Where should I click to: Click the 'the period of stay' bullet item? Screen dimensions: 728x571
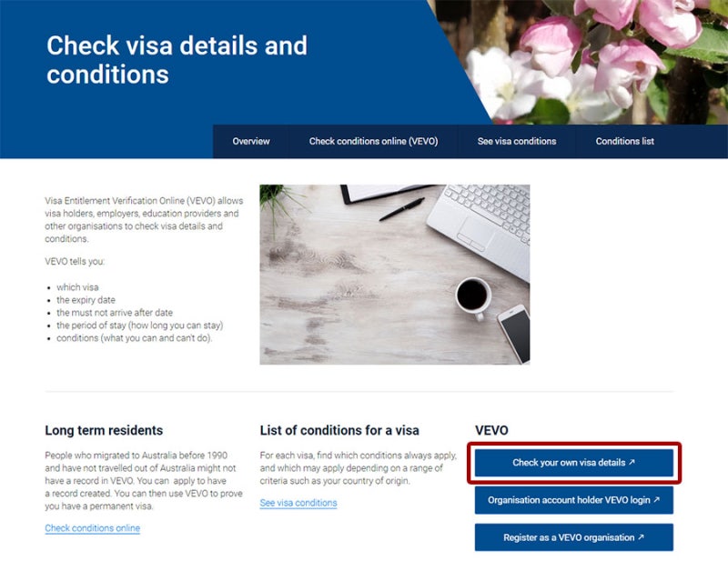pyautogui.click(x=140, y=326)
